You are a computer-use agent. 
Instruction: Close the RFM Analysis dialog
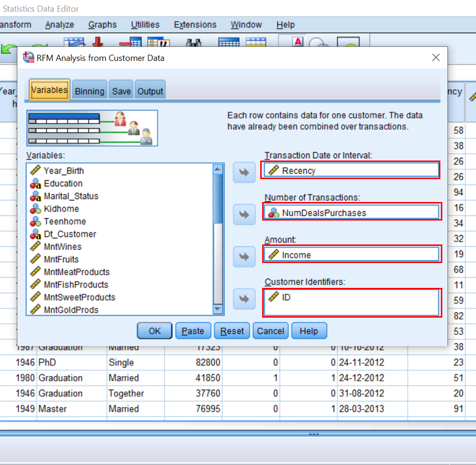click(x=436, y=58)
